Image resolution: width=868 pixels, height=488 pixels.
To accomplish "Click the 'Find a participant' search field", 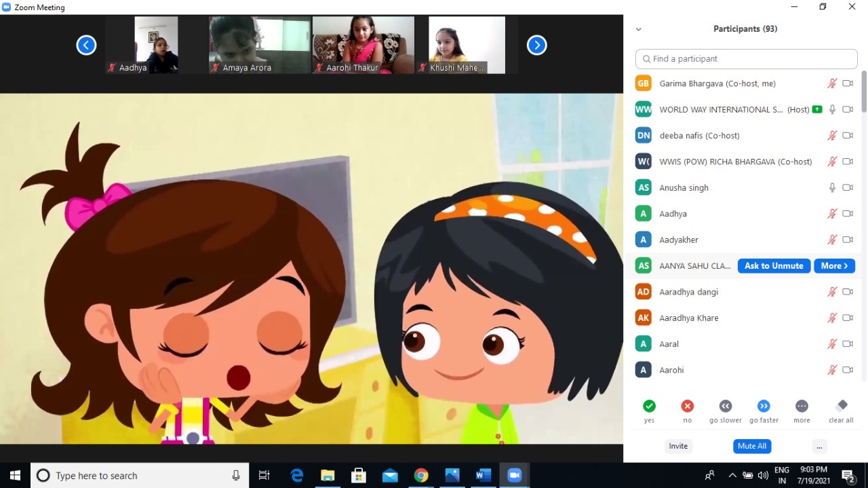I will [x=747, y=59].
